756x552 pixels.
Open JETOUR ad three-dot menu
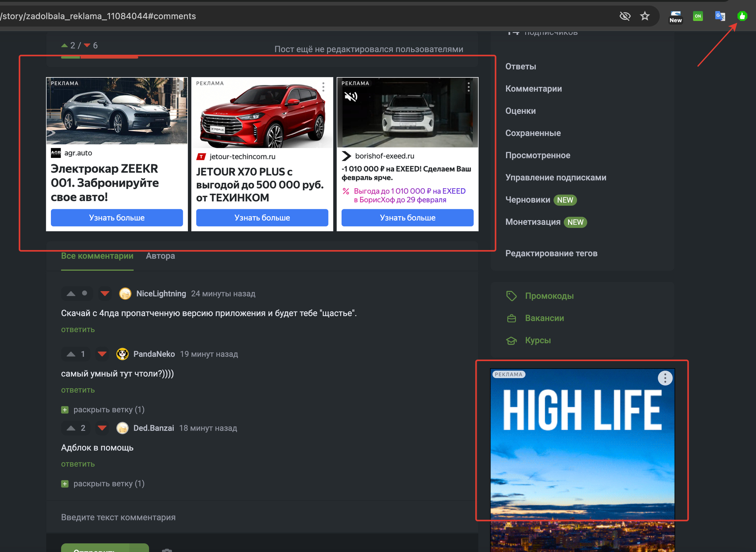tap(323, 87)
